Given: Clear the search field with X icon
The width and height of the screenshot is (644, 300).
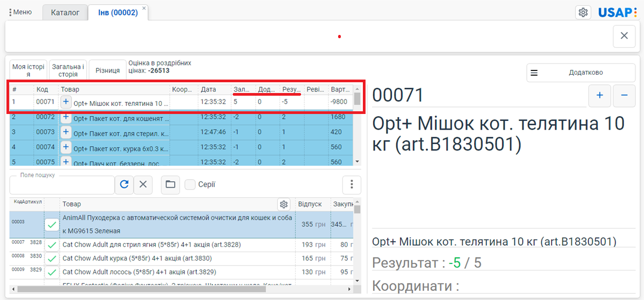Looking at the screenshot, I should tap(143, 185).
